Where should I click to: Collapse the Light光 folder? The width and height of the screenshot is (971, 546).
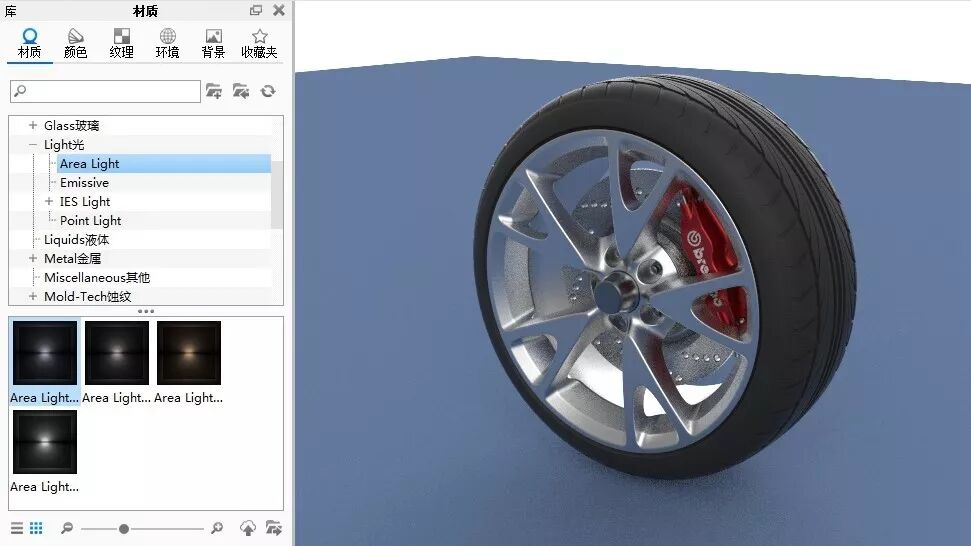click(x=33, y=144)
